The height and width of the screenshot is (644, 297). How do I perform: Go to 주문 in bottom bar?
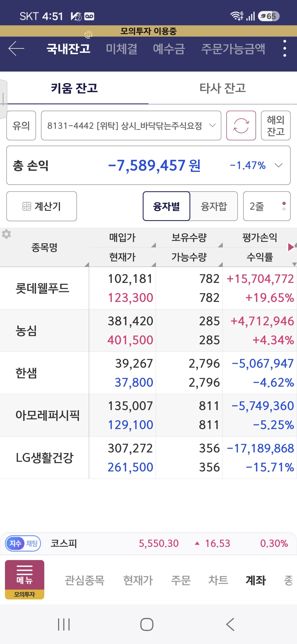click(x=181, y=580)
